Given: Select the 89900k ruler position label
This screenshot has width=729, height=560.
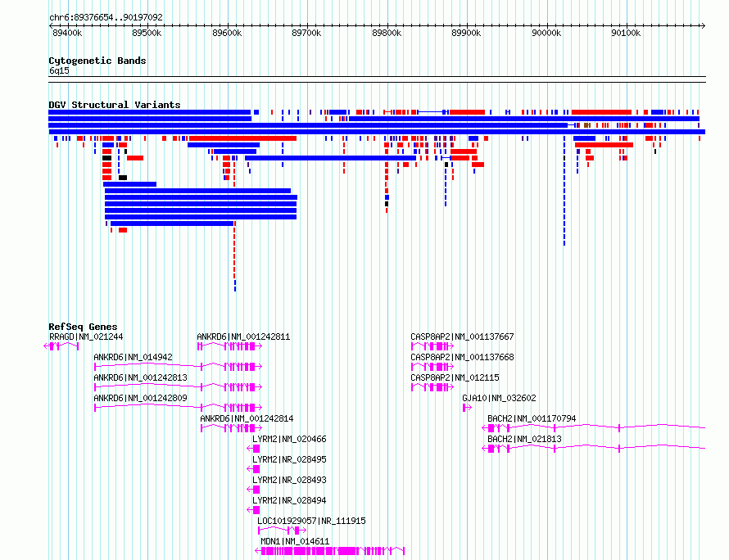Looking at the screenshot, I should (x=466, y=33).
